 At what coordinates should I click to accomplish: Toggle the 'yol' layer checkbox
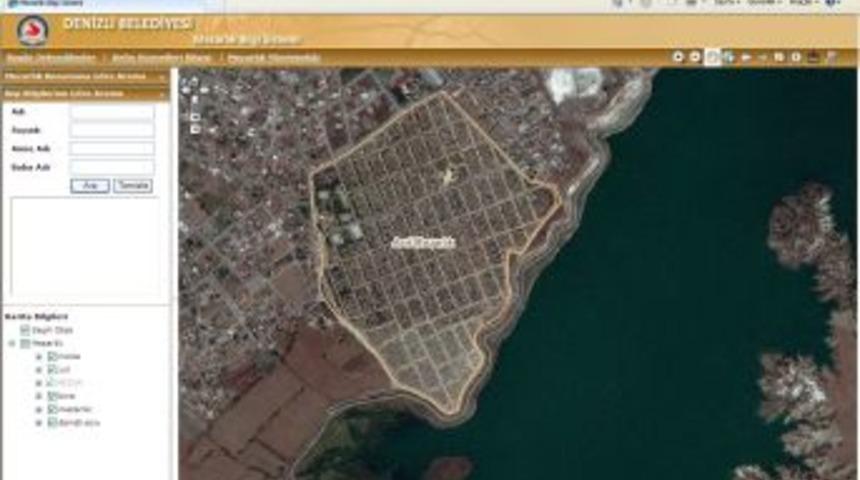tap(52, 369)
